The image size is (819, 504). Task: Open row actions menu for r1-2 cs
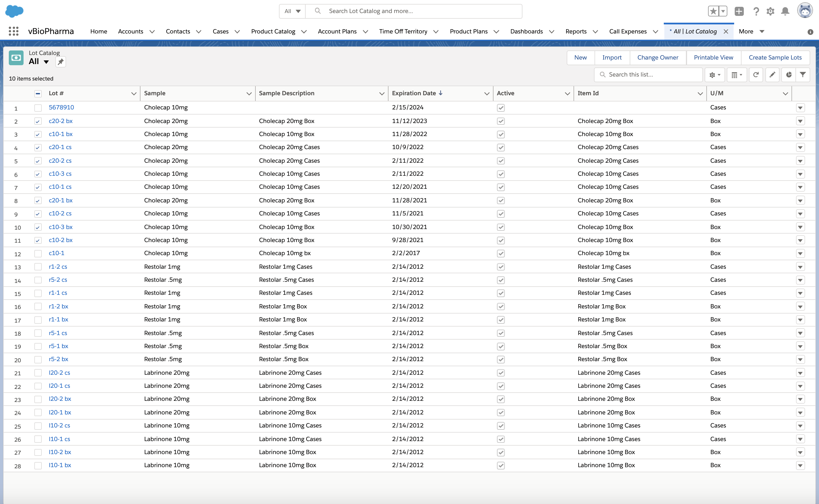800,267
